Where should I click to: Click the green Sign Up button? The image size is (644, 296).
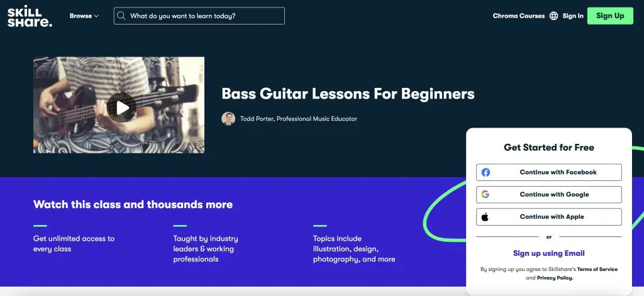click(x=610, y=16)
